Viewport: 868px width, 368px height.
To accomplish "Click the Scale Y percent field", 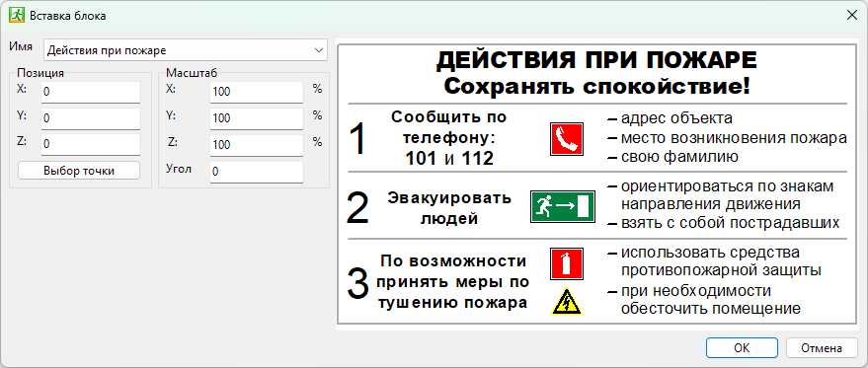I will click(257, 118).
